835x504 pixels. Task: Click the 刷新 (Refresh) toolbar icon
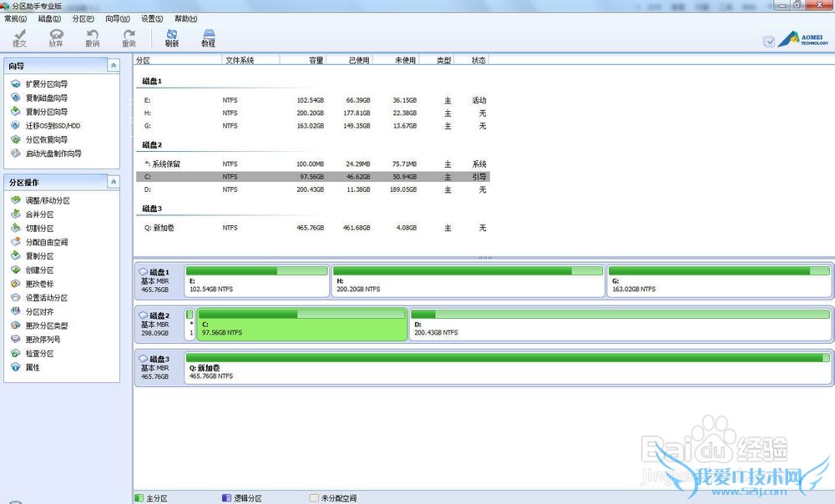coord(171,38)
